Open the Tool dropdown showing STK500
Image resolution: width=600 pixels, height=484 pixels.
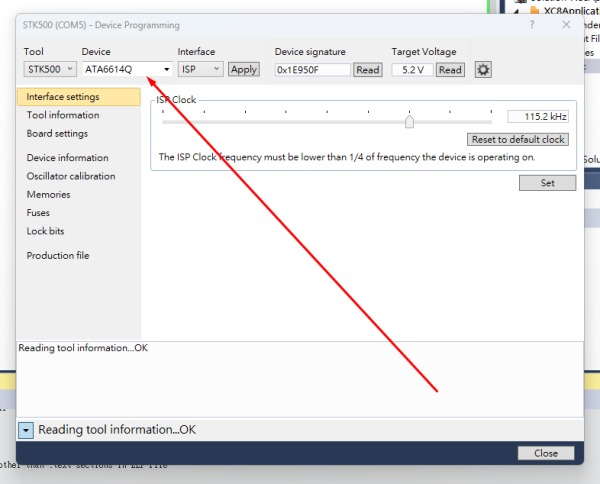coord(50,69)
